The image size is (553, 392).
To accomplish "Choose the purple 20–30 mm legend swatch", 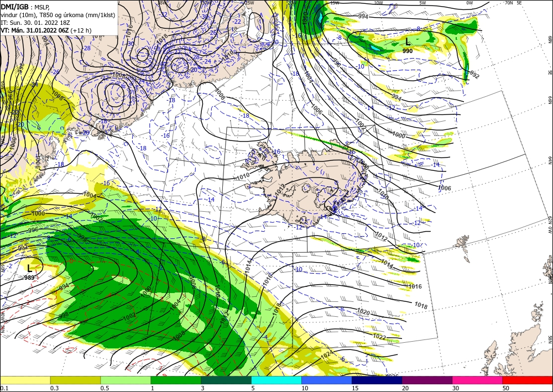I will [427, 380].
